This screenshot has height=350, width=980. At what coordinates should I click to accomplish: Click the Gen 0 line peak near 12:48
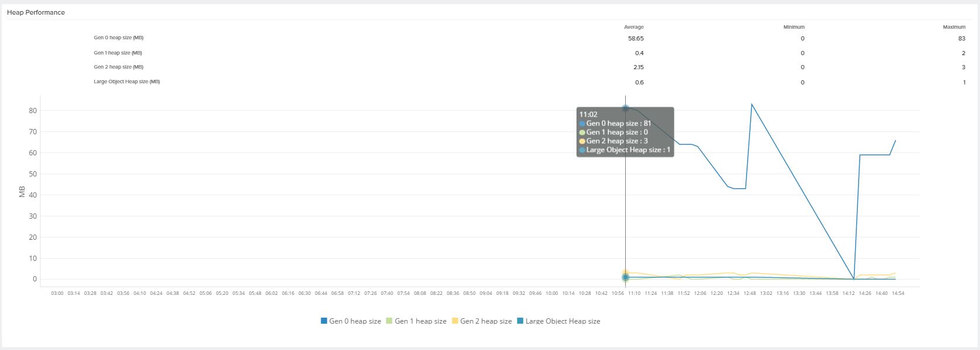click(x=752, y=104)
